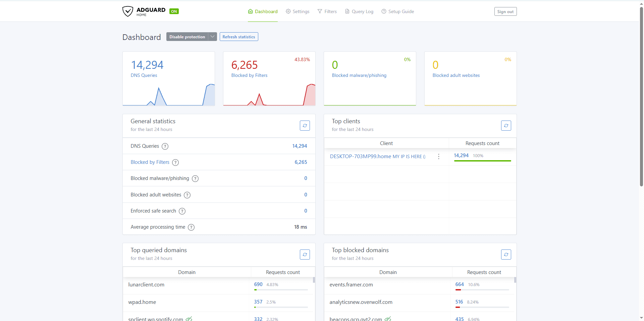Click Blocked adult websites card label

coord(456,76)
